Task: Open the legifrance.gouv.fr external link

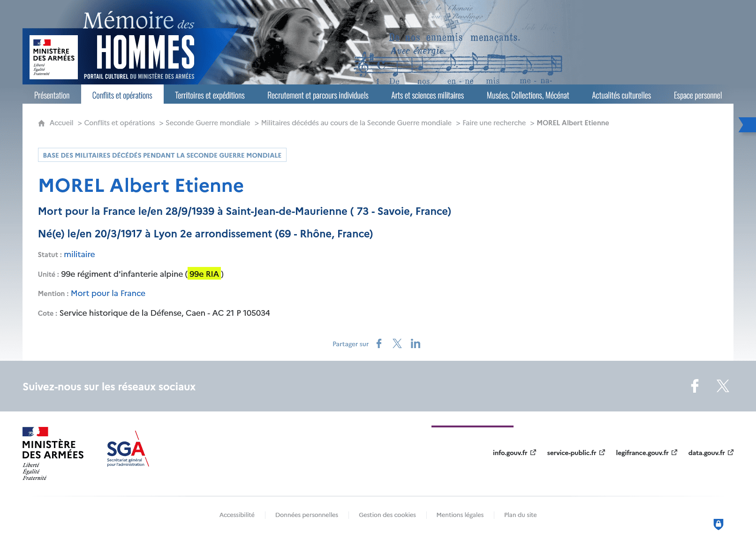Action: click(x=647, y=453)
